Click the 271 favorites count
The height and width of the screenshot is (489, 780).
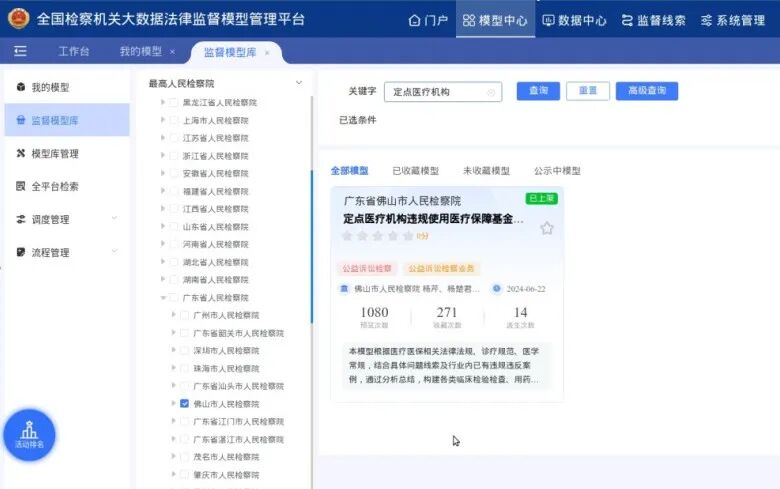(447, 312)
